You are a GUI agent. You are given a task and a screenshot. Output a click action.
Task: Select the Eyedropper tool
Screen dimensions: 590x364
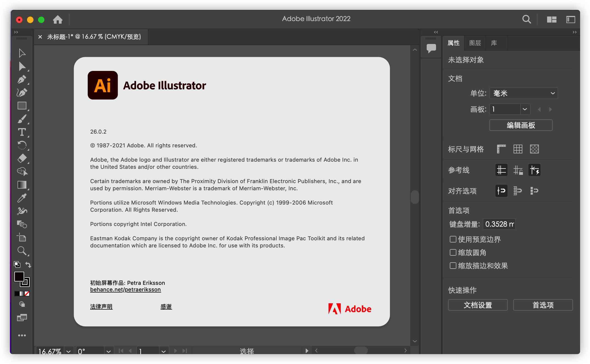click(x=22, y=198)
